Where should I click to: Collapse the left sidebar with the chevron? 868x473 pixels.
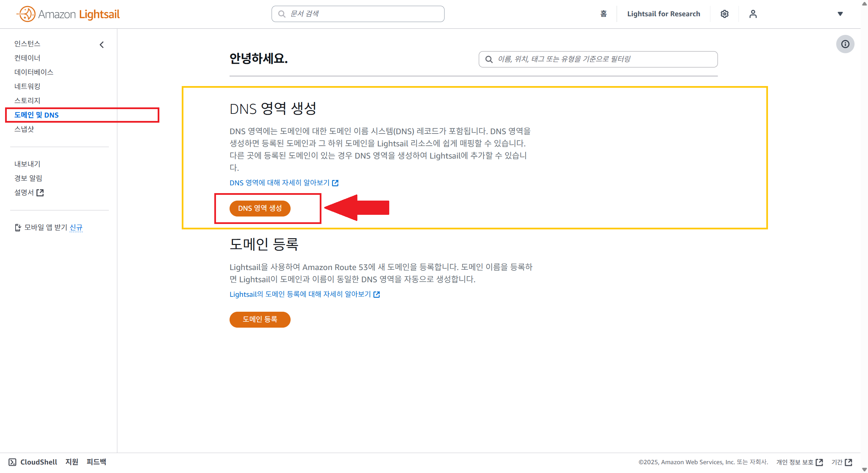[102, 45]
